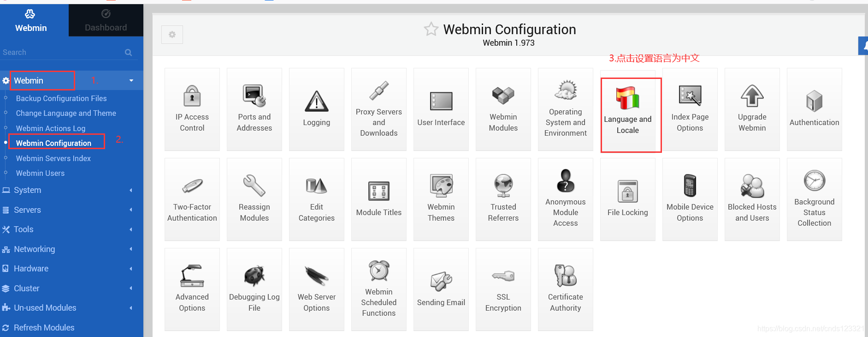The width and height of the screenshot is (868, 337).
Task: Open Trusted Referrers
Action: [x=503, y=199]
